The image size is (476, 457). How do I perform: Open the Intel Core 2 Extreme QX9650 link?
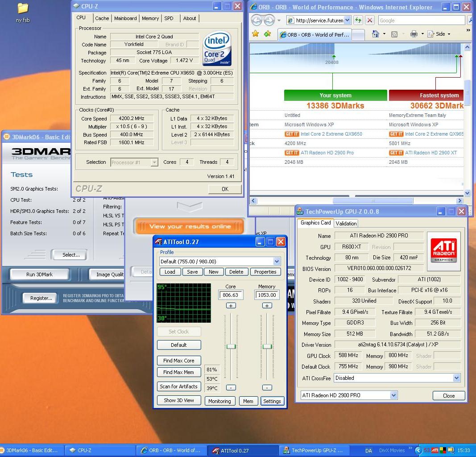pos(331,134)
